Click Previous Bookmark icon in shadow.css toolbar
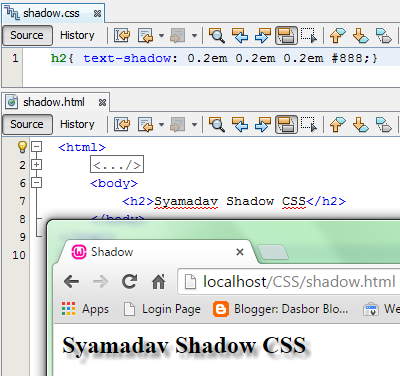 337,35
